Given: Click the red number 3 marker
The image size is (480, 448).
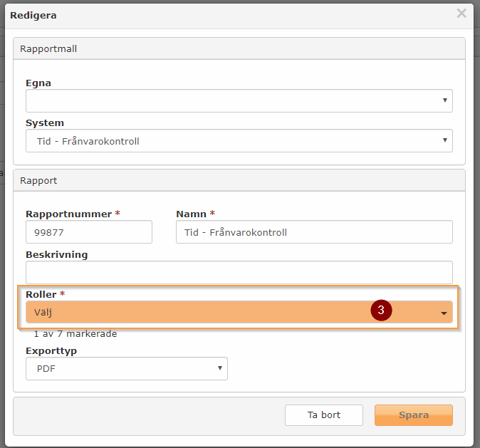Looking at the screenshot, I should (x=381, y=310).
